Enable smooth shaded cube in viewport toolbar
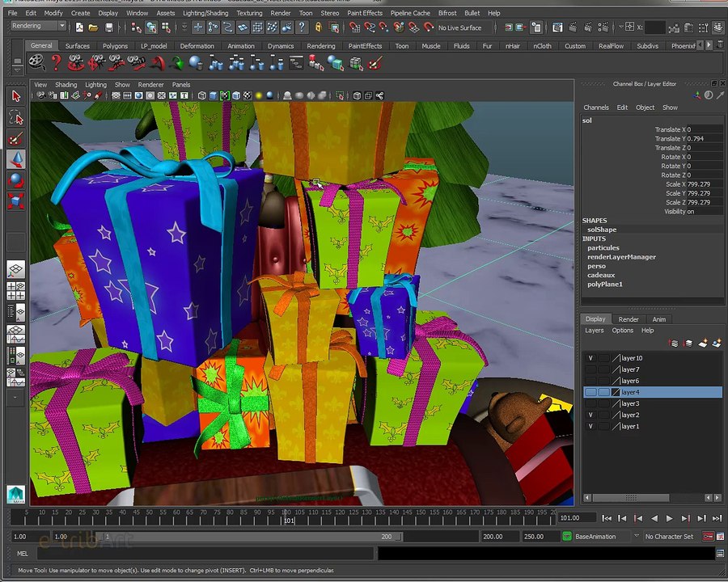Image resolution: width=728 pixels, height=582 pixels. (x=213, y=96)
